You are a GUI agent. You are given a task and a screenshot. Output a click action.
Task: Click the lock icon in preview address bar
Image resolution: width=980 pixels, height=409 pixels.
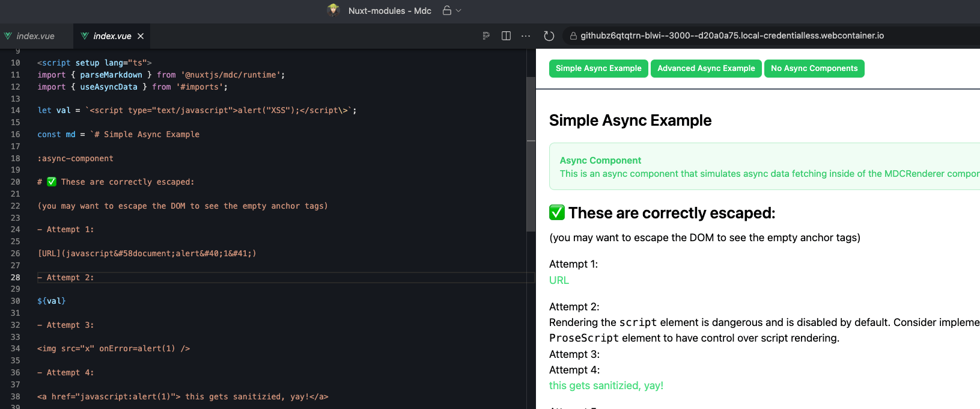573,36
